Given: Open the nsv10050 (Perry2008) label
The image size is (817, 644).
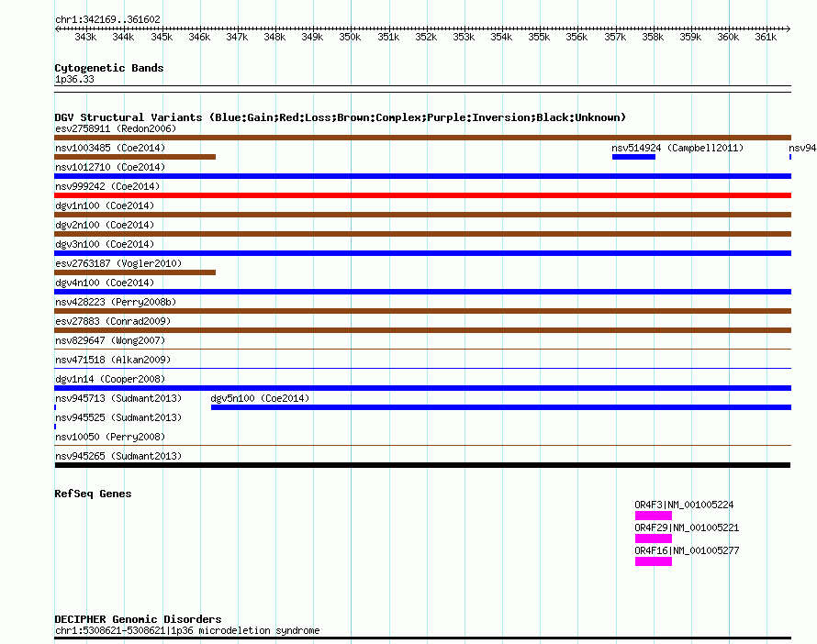Looking at the screenshot, I should click(110, 437).
